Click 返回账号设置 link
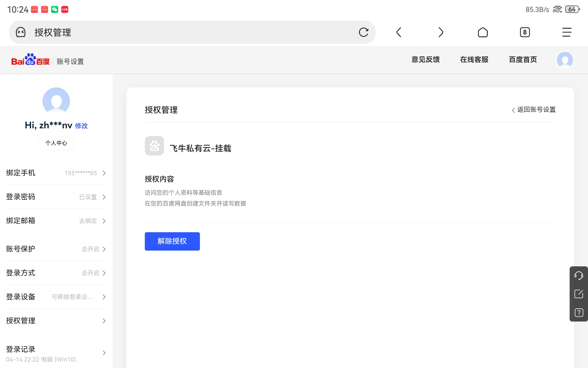Image resolution: width=588 pixels, height=368 pixels. (534, 109)
